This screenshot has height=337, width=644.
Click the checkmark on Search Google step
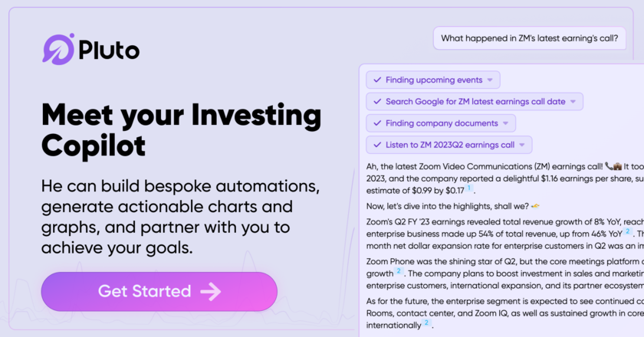click(377, 101)
